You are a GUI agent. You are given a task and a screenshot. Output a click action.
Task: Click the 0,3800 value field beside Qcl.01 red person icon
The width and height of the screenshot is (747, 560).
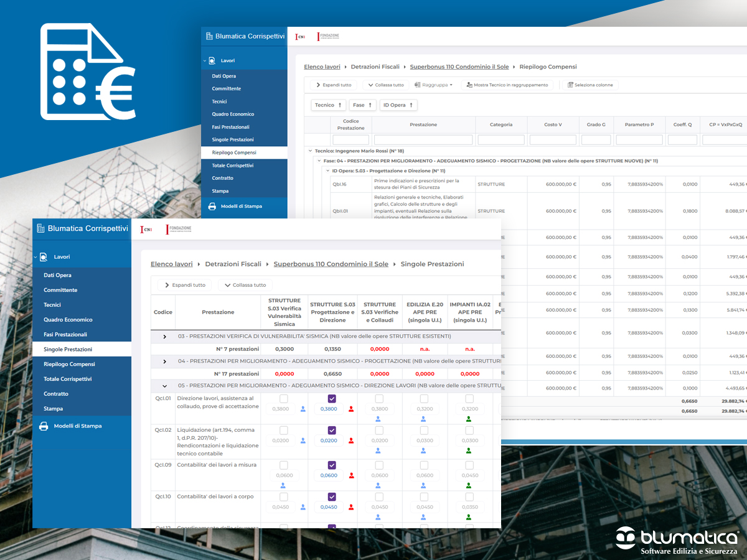click(x=329, y=409)
